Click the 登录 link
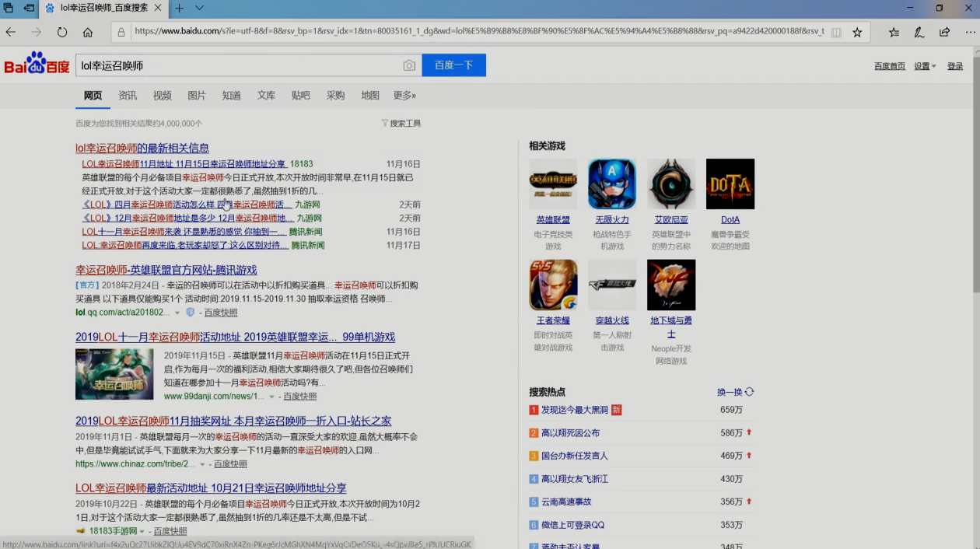The image size is (980, 549). click(955, 66)
